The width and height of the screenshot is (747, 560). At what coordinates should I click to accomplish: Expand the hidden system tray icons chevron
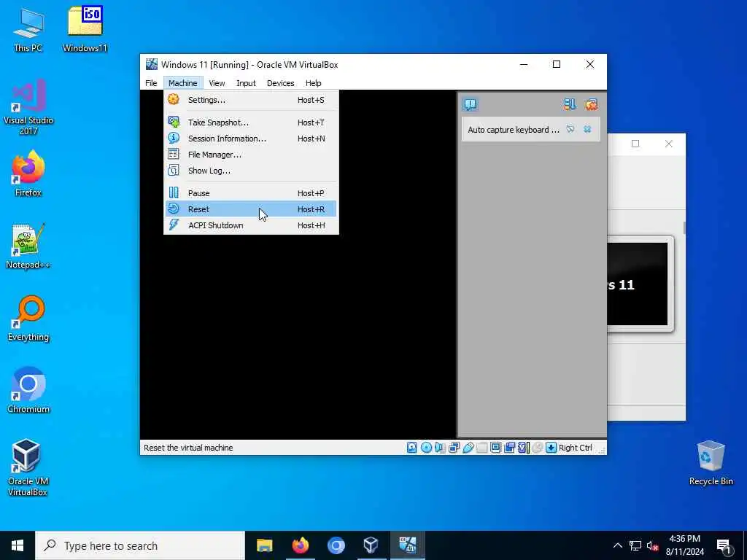tap(617, 545)
